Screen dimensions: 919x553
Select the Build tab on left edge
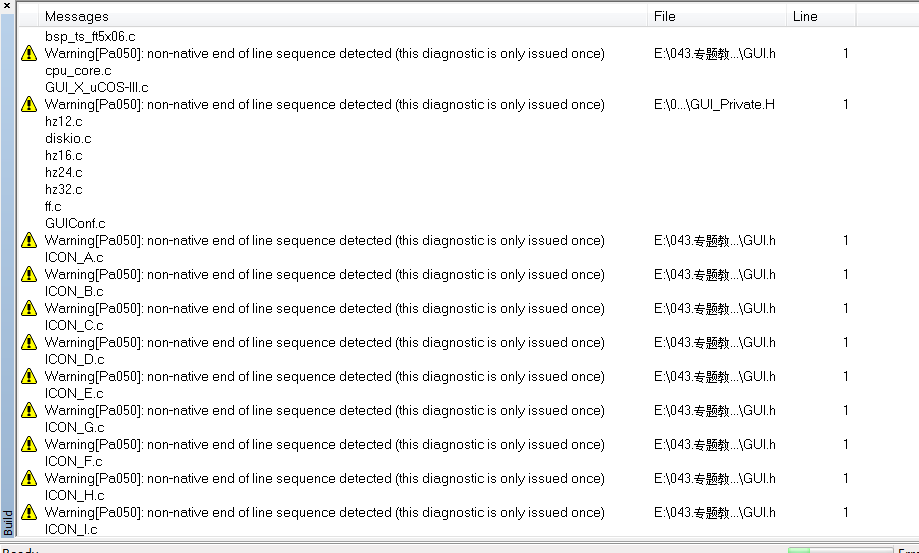[x=8, y=522]
